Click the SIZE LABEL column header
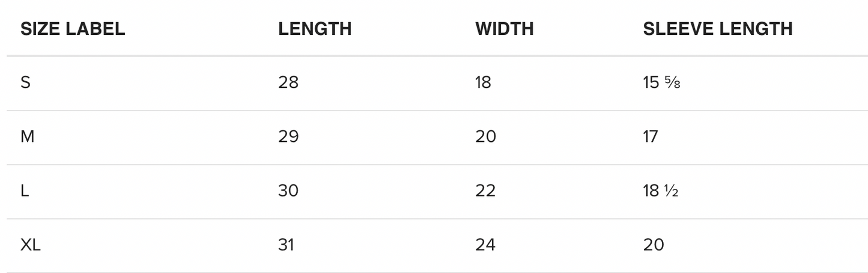The height and width of the screenshot is (273, 868). [73, 29]
